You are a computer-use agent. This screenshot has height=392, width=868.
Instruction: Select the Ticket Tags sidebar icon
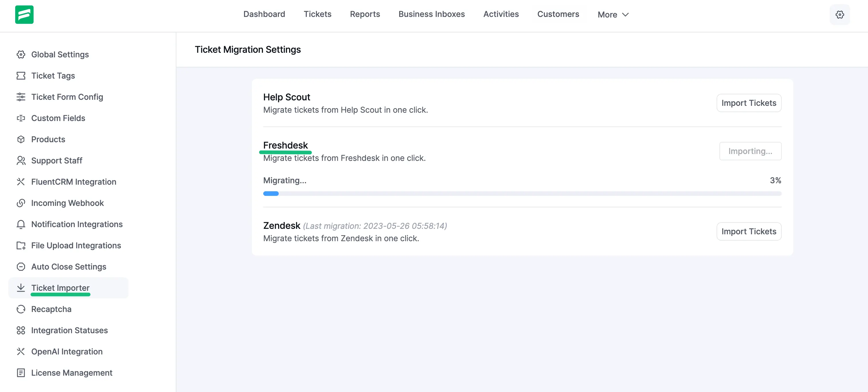(21, 75)
